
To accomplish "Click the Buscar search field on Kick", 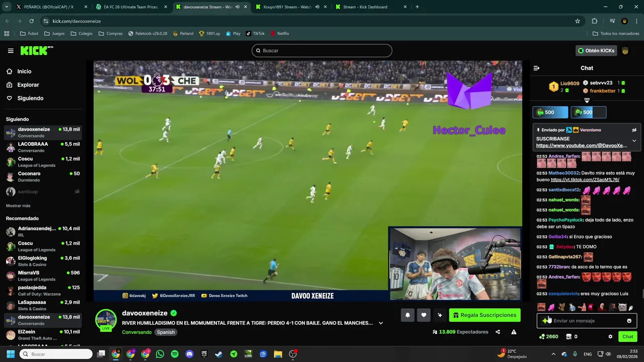I will point(321,50).
